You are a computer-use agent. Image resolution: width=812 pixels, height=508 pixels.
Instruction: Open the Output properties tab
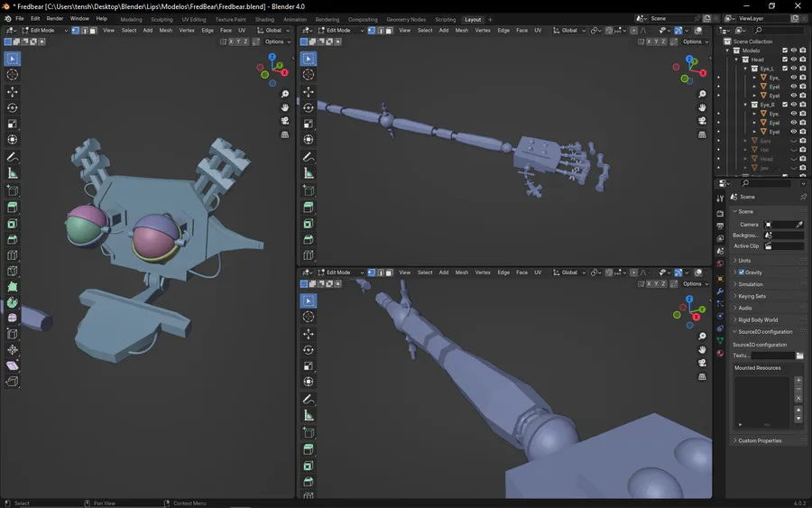[720, 226]
